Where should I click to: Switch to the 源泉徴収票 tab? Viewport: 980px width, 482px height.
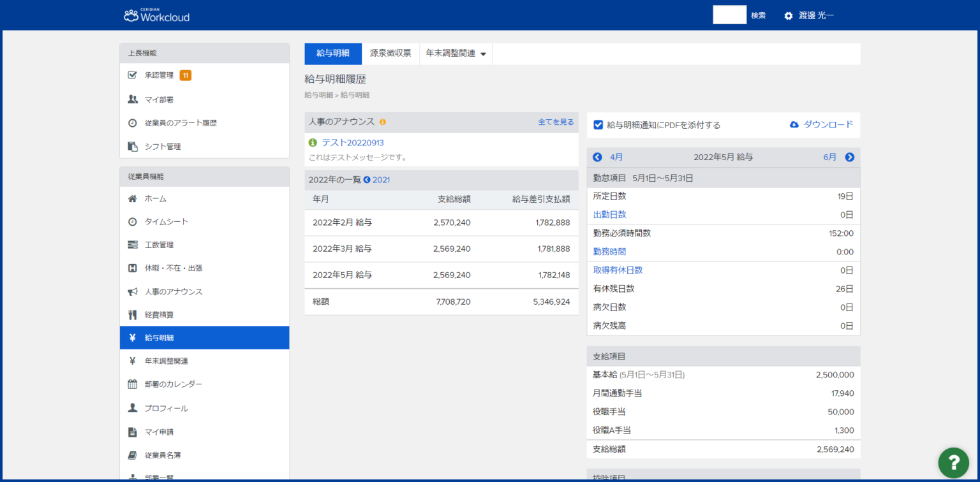(x=390, y=54)
